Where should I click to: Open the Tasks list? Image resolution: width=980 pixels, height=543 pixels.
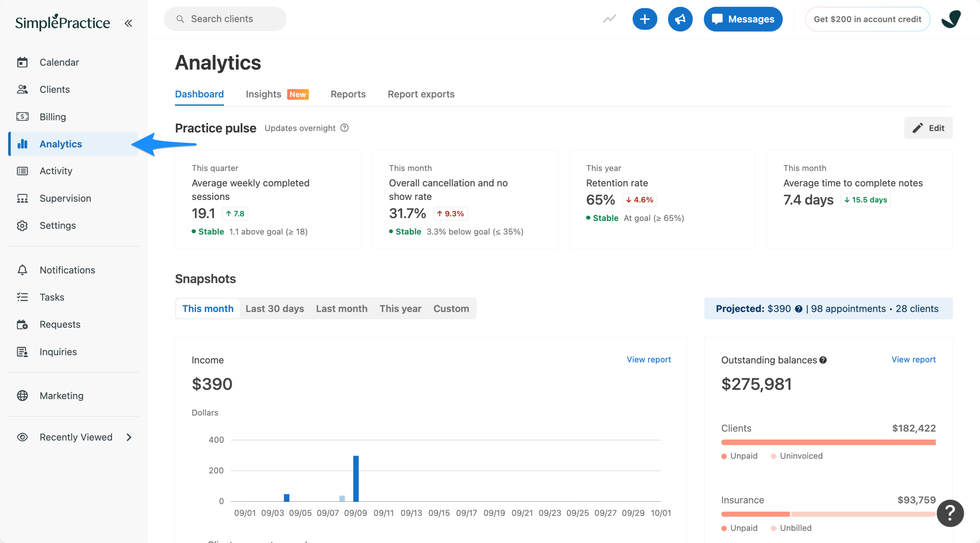pyautogui.click(x=52, y=297)
